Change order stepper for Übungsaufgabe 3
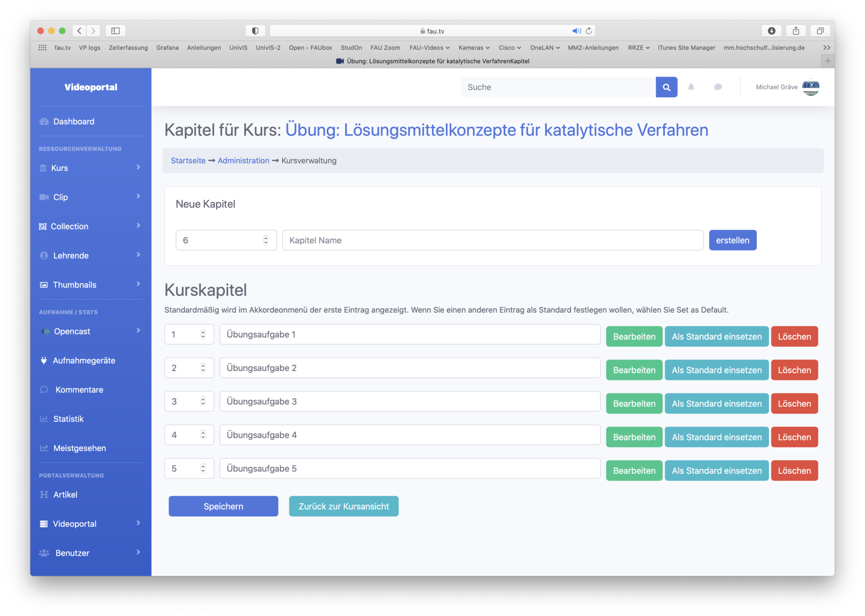865x616 pixels. click(203, 402)
